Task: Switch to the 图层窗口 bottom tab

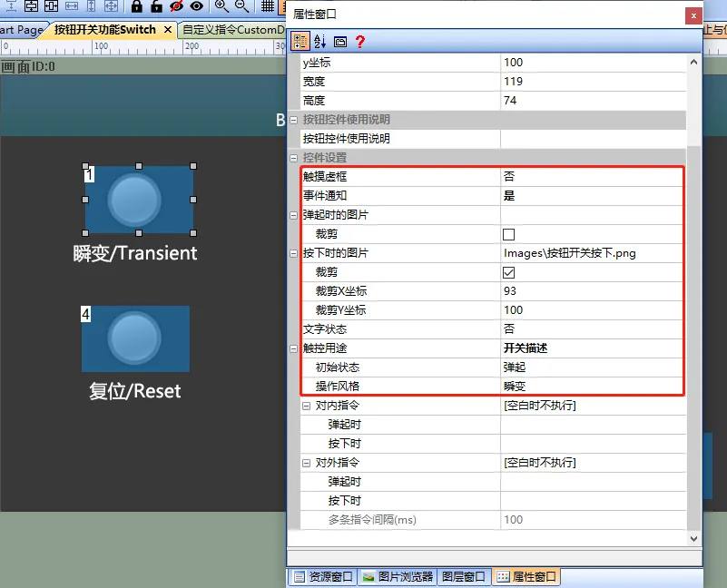Action: point(463,576)
